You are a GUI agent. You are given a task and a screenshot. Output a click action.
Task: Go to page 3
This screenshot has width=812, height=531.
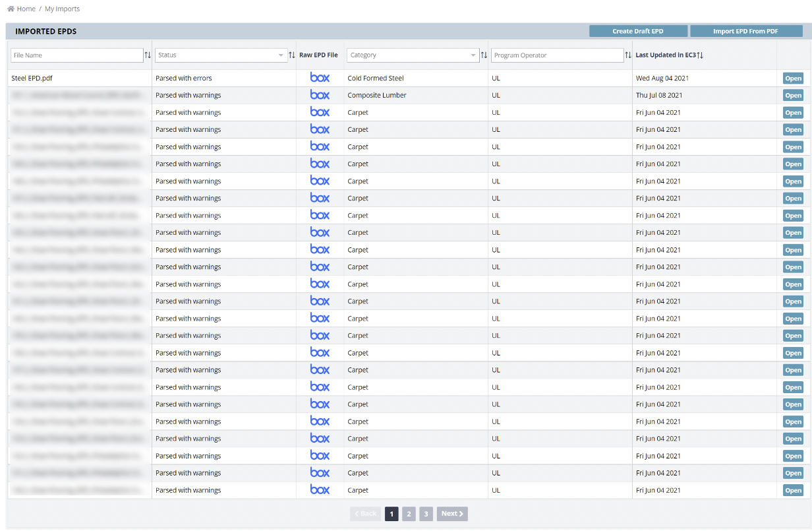click(426, 514)
